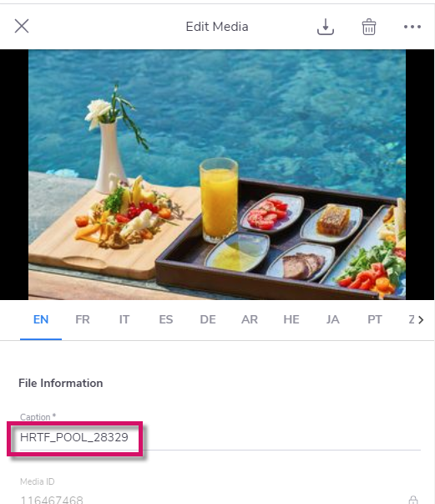Switch to the FR language tab
Viewport: 435px width, 504px height.
83,319
